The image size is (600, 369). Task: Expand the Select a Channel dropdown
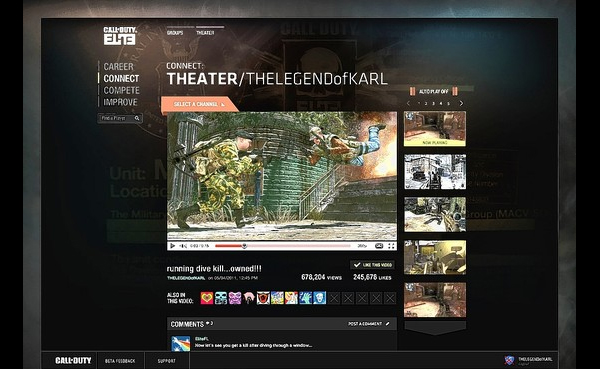point(199,104)
